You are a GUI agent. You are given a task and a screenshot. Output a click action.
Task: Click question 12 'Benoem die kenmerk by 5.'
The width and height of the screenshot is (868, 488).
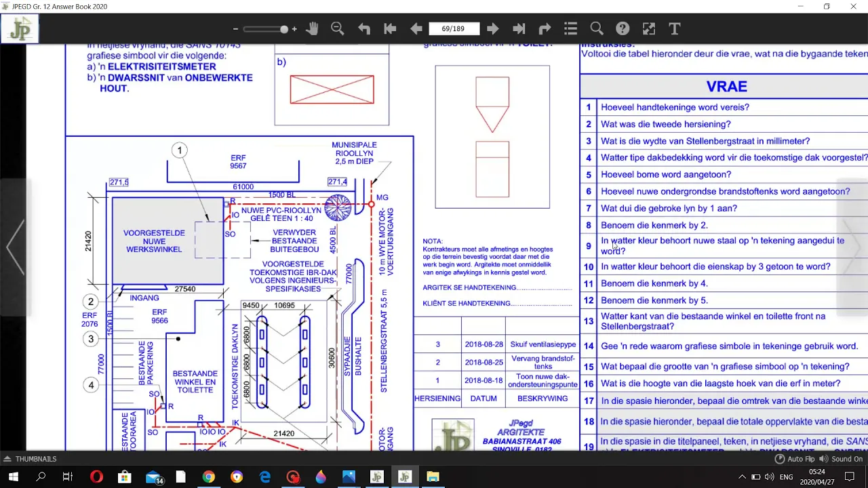pos(654,300)
